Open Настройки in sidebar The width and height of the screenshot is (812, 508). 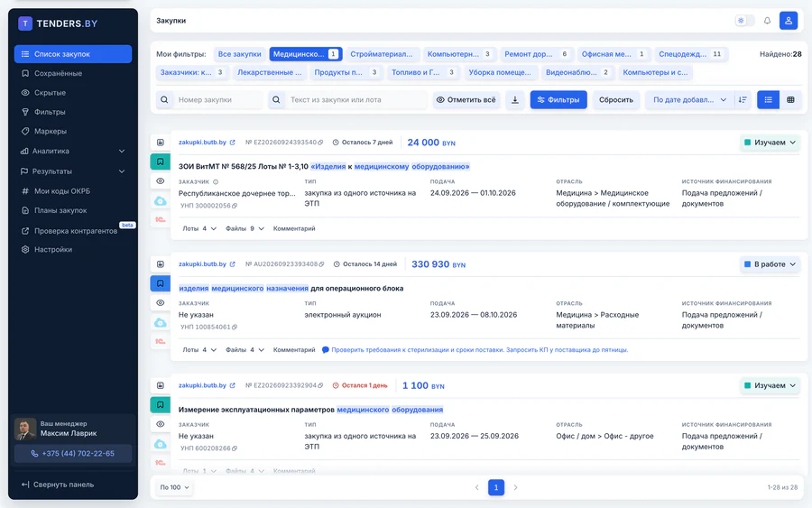click(73, 250)
